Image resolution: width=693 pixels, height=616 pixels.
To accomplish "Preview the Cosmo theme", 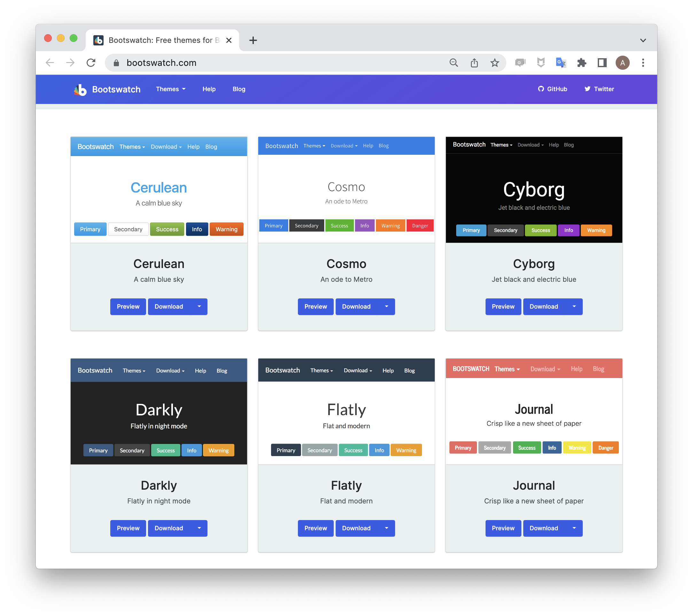I will coord(315,306).
